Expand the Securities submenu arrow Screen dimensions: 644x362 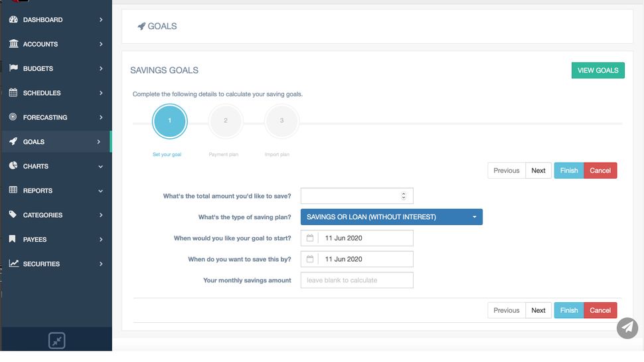(x=101, y=264)
